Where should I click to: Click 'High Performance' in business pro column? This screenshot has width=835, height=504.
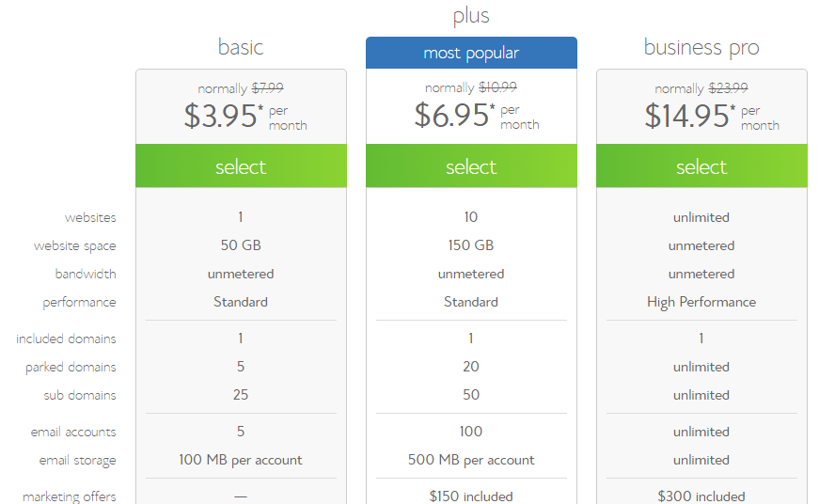point(701,302)
